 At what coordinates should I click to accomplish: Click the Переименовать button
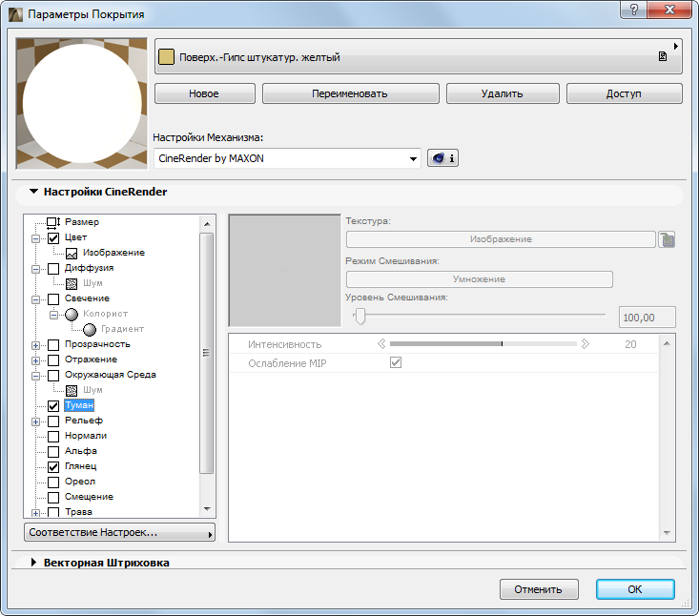coord(350,93)
